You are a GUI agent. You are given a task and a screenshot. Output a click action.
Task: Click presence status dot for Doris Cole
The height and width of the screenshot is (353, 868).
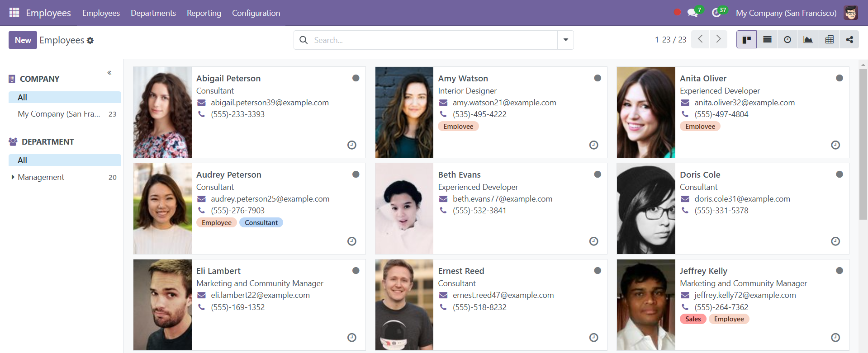840,174
